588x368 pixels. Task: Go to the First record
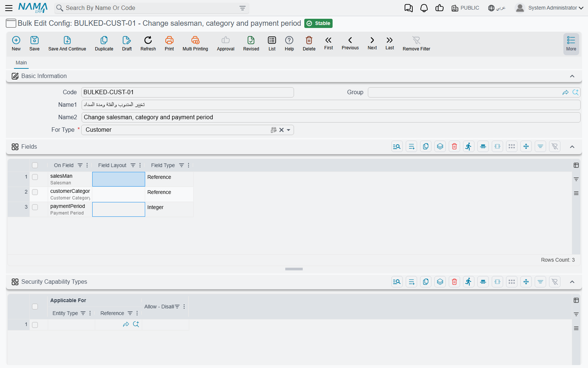point(329,43)
